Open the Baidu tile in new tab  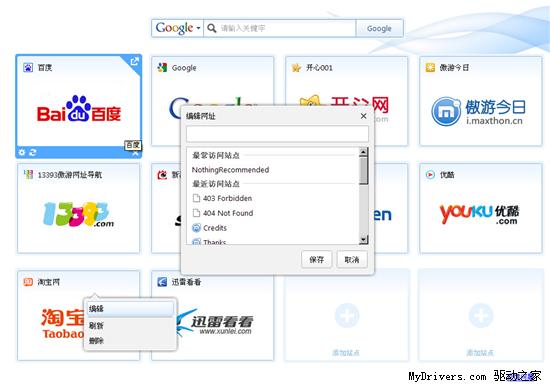coord(135,62)
